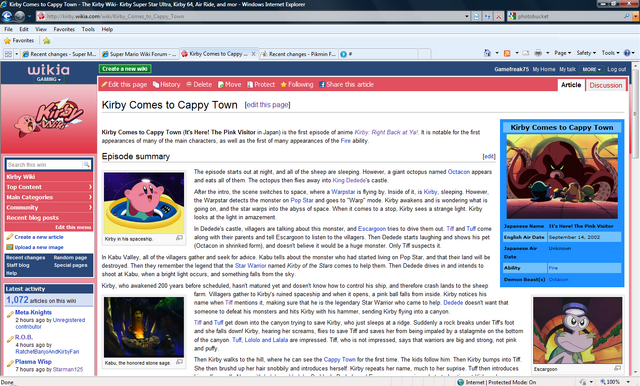Click Recent blog posts in sidebar

[x=32, y=217]
